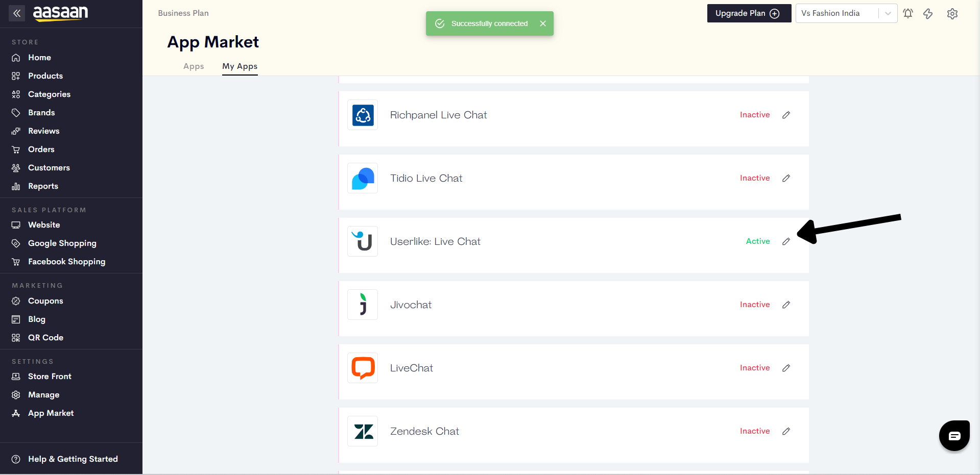This screenshot has width=980, height=475.
Task: Click the Website monitor icon
Action: coord(16,225)
